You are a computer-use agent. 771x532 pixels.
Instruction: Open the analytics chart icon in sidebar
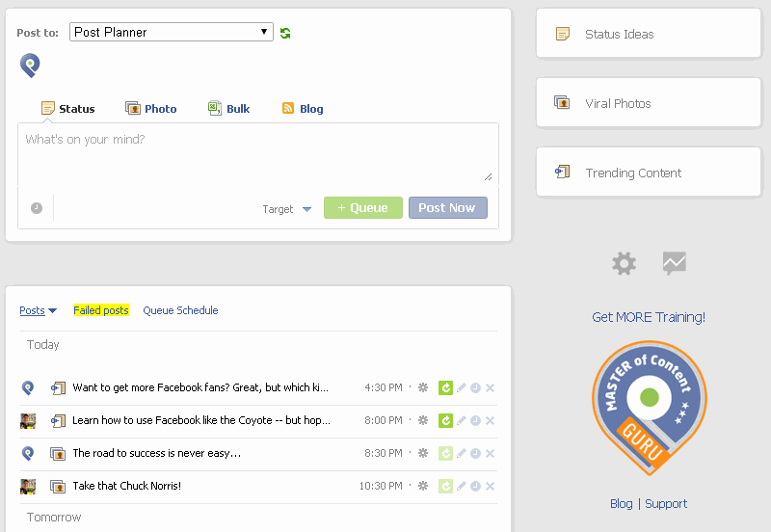tap(674, 263)
